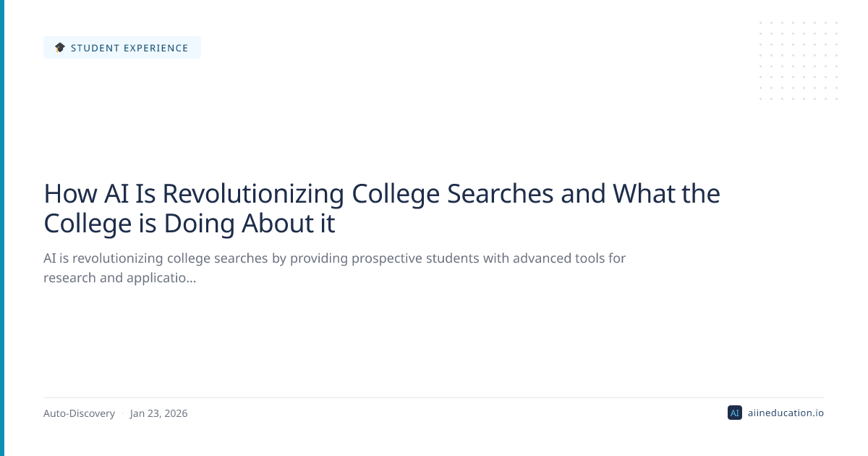Click the dark AI logo square
Viewport: 868px width, 456px height.
point(734,413)
